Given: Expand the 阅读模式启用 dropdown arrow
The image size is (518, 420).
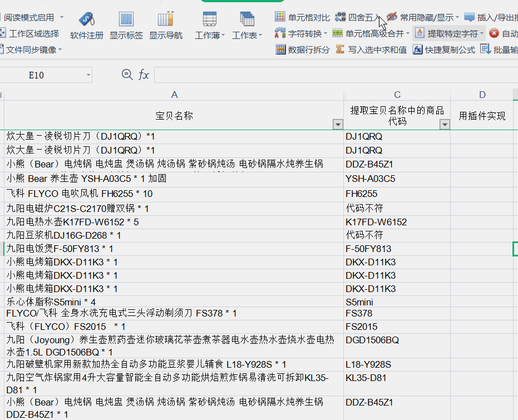Looking at the screenshot, I should point(62,17).
